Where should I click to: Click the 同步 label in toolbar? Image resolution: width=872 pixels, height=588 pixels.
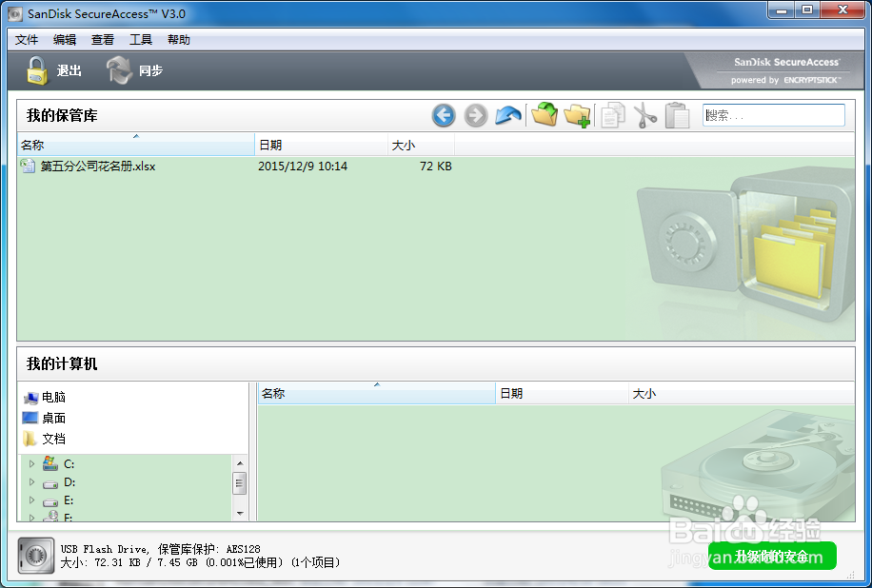[x=150, y=70]
